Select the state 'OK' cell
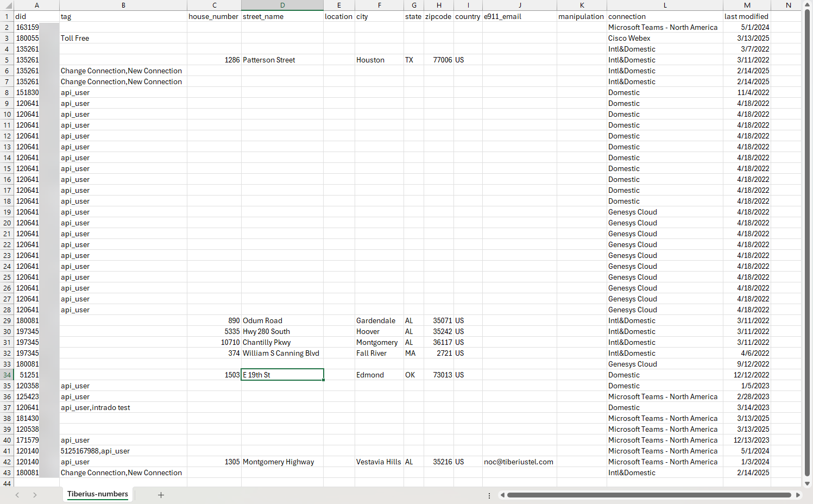 point(414,375)
